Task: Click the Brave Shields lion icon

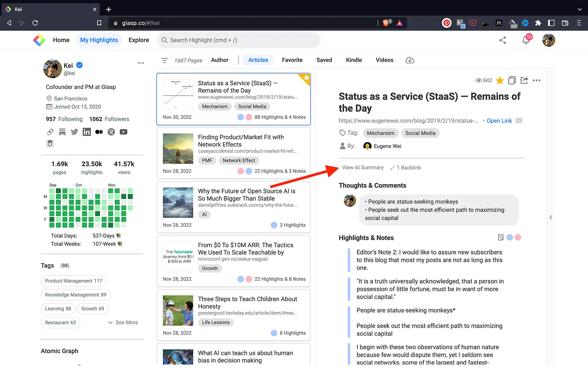Action: pyautogui.click(x=386, y=23)
